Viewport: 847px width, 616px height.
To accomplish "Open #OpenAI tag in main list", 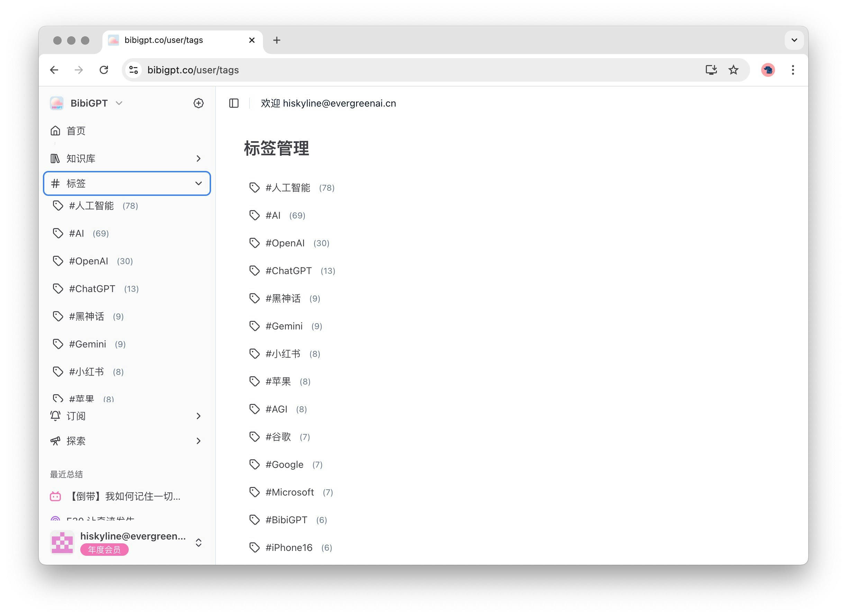I will 284,243.
